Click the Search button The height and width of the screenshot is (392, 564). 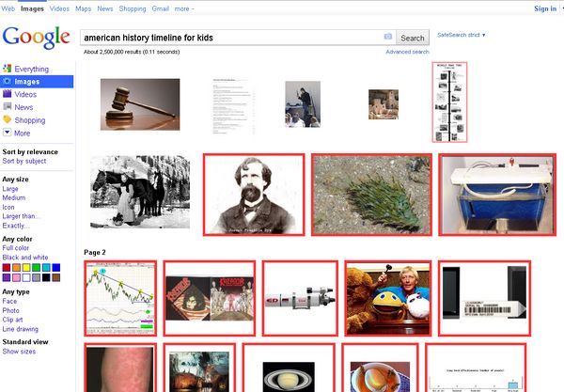[413, 38]
